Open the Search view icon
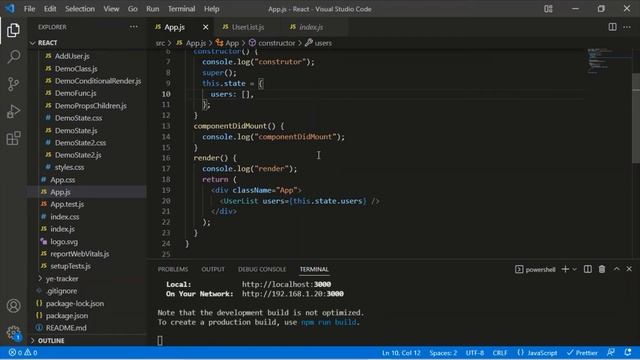Viewport: 640px width, 360px height. click(x=13, y=57)
